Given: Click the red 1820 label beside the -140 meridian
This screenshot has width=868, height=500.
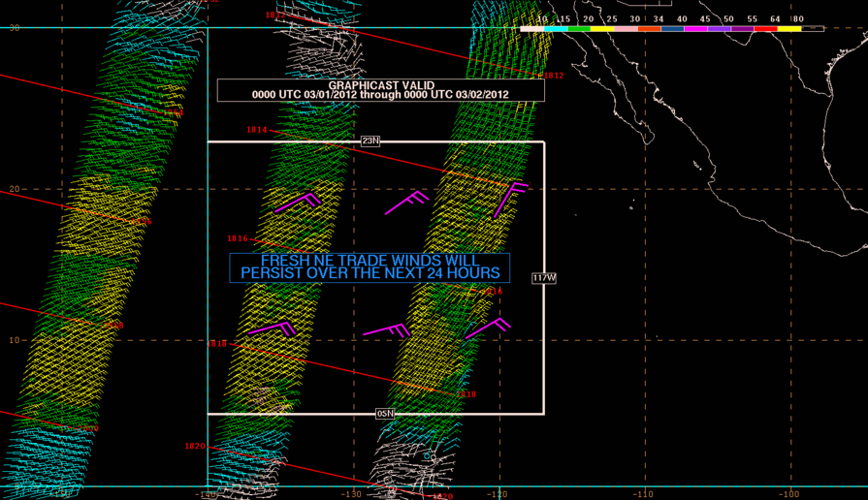Looking at the screenshot, I should point(195,447).
